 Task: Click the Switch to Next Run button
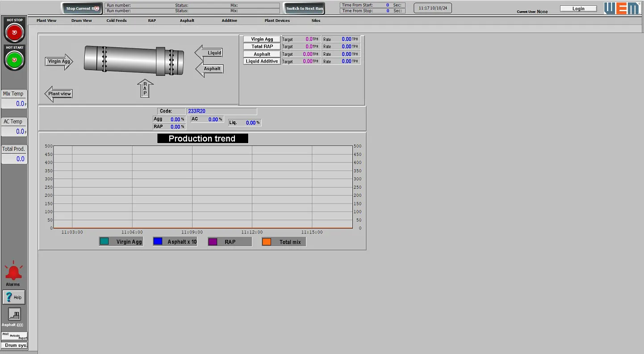(304, 8)
